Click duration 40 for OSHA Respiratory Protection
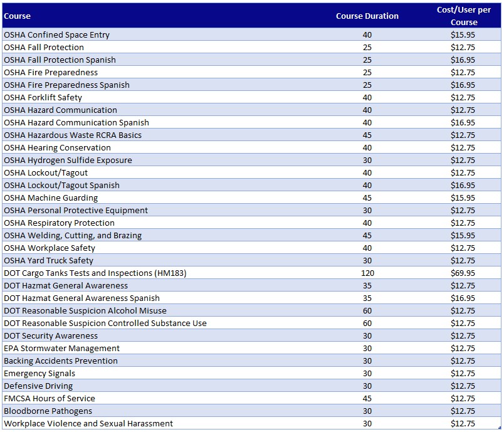 (367, 223)
